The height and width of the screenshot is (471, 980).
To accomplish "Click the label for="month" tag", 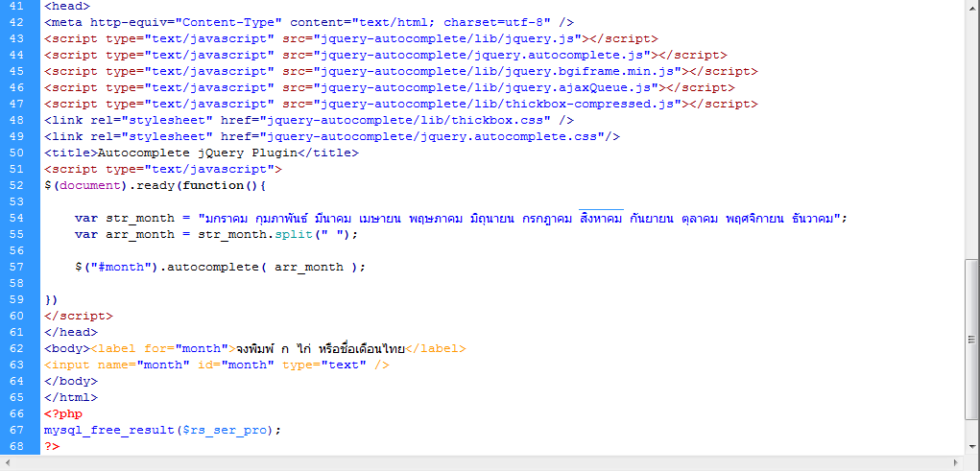I will pos(163,348).
